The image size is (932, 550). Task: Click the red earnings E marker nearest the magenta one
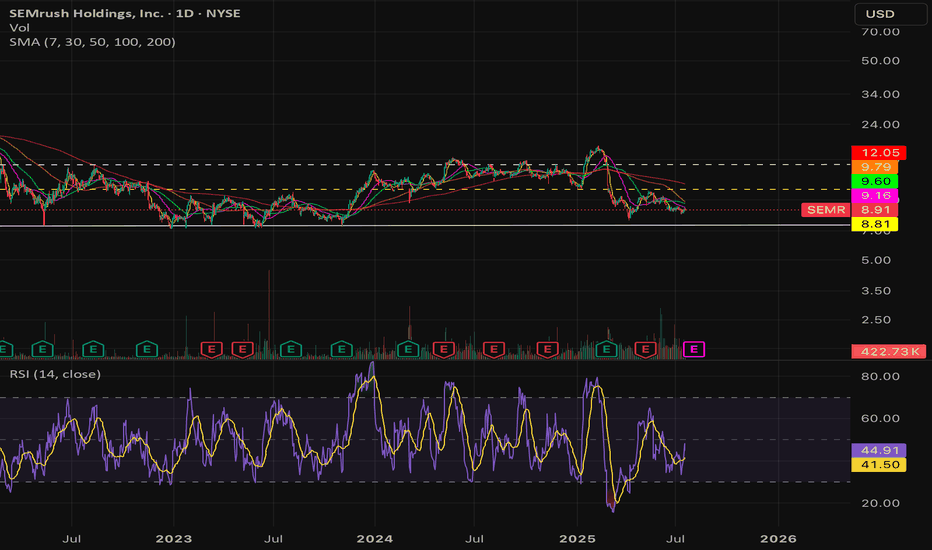tap(646, 350)
